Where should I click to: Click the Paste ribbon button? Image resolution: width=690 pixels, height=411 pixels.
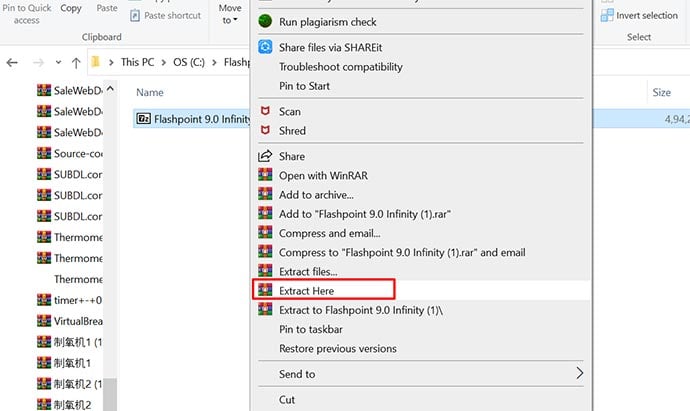coord(107,8)
